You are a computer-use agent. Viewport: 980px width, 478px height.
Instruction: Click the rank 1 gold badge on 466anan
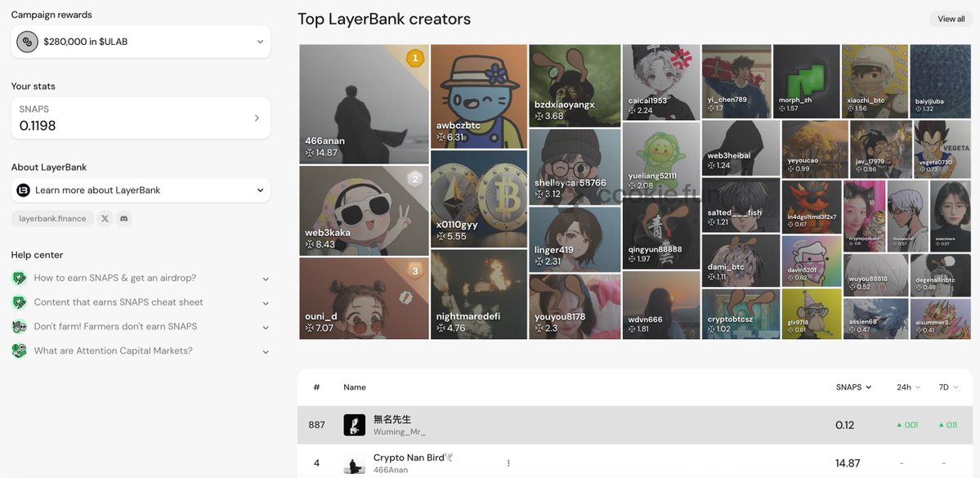[x=415, y=59]
